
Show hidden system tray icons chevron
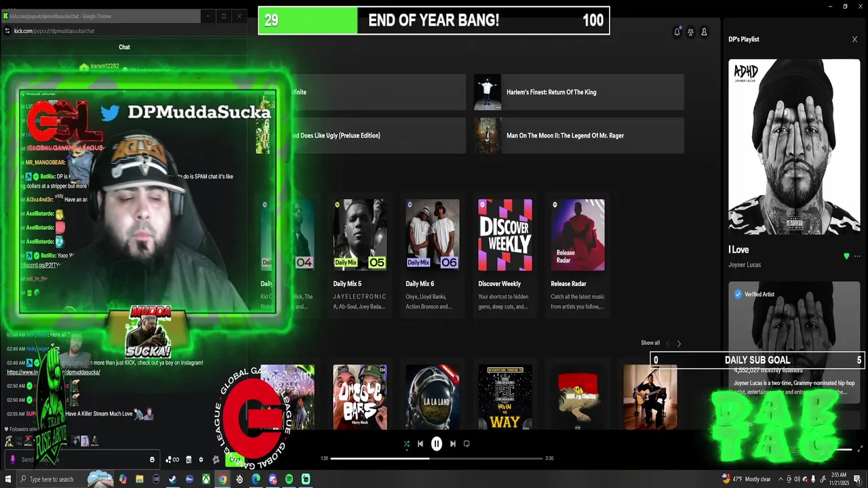pos(781,479)
